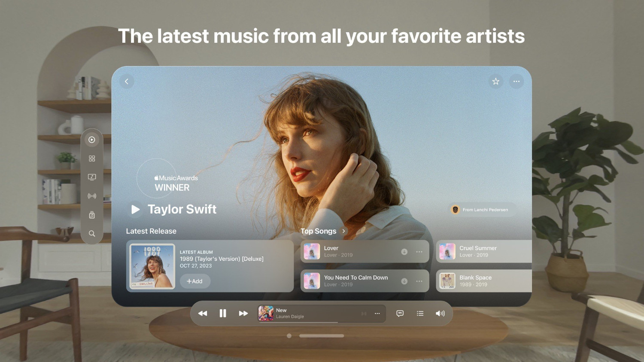Show the lyrics panel

(x=400, y=314)
